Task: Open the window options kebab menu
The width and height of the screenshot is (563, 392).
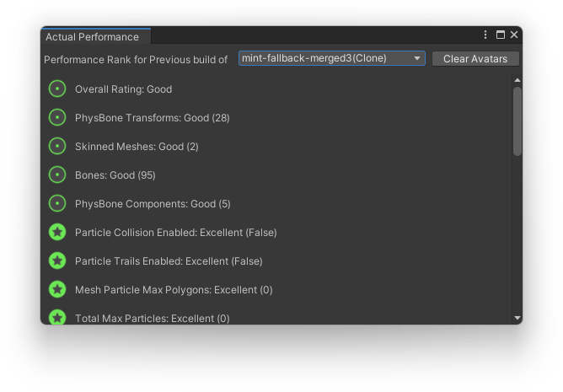Action: 485,35
